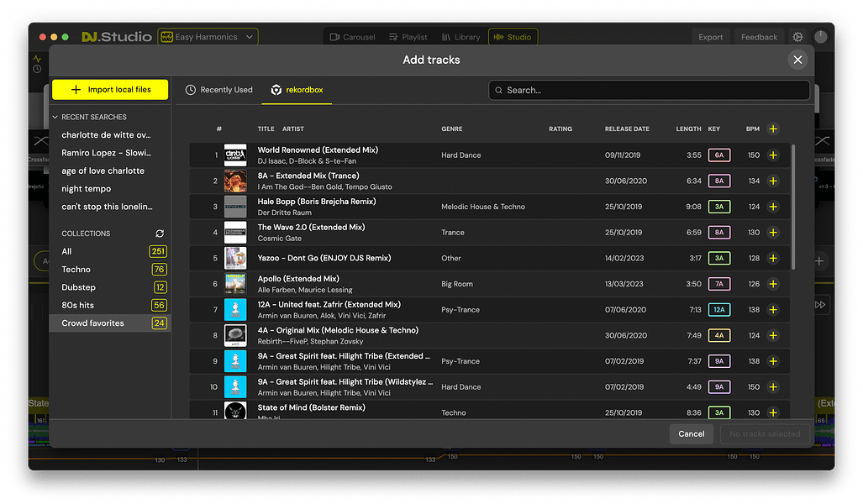Cancel the Add tracks dialog
The image size is (863, 504).
692,433
